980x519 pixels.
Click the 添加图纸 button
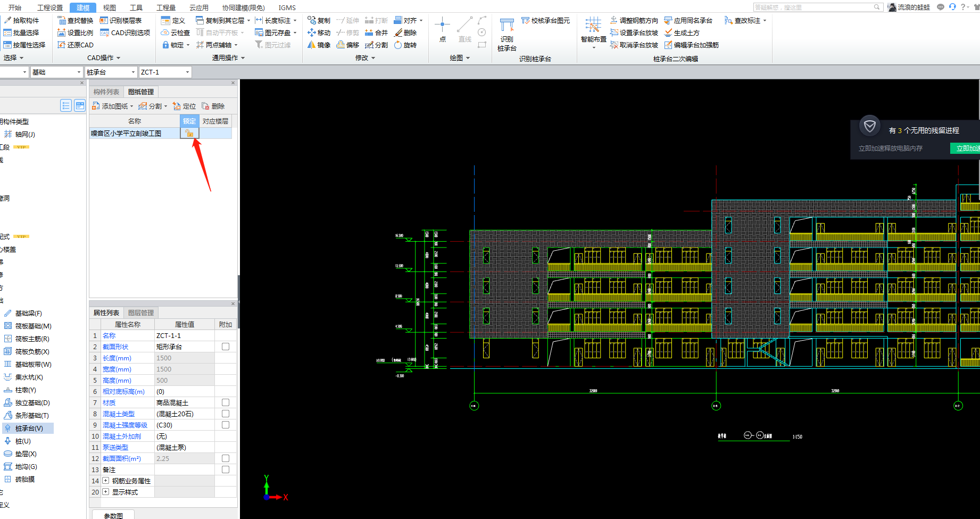[x=112, y=106]
